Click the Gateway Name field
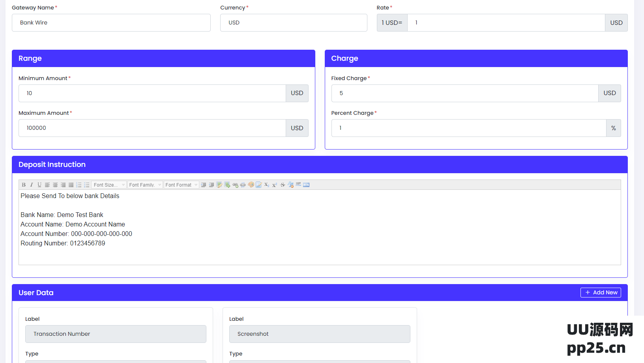This screenshot has height=363, width=644. coord(111,23)
